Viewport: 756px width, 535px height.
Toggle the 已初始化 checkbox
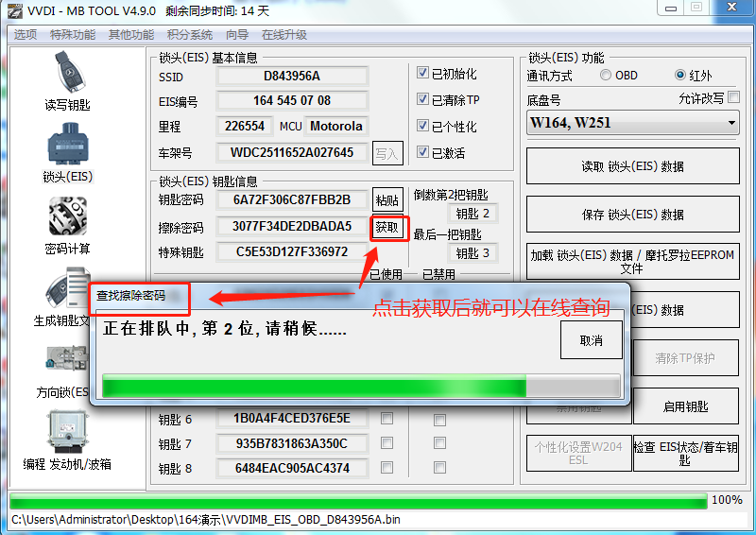(x=422, y=73)
